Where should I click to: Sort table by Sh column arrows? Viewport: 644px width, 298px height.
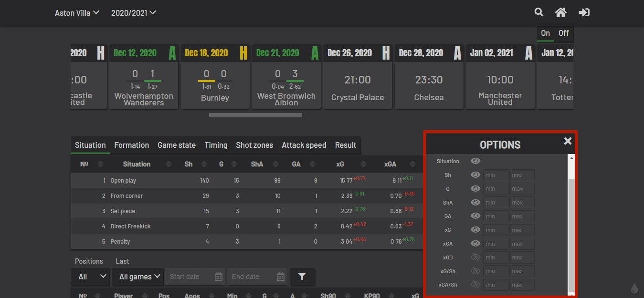[x=204, y=164]
